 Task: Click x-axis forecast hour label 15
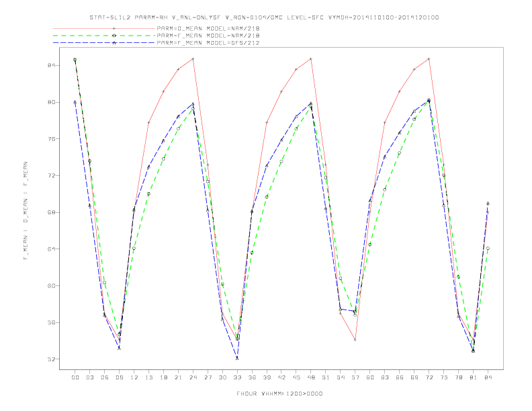click(148, 377)
